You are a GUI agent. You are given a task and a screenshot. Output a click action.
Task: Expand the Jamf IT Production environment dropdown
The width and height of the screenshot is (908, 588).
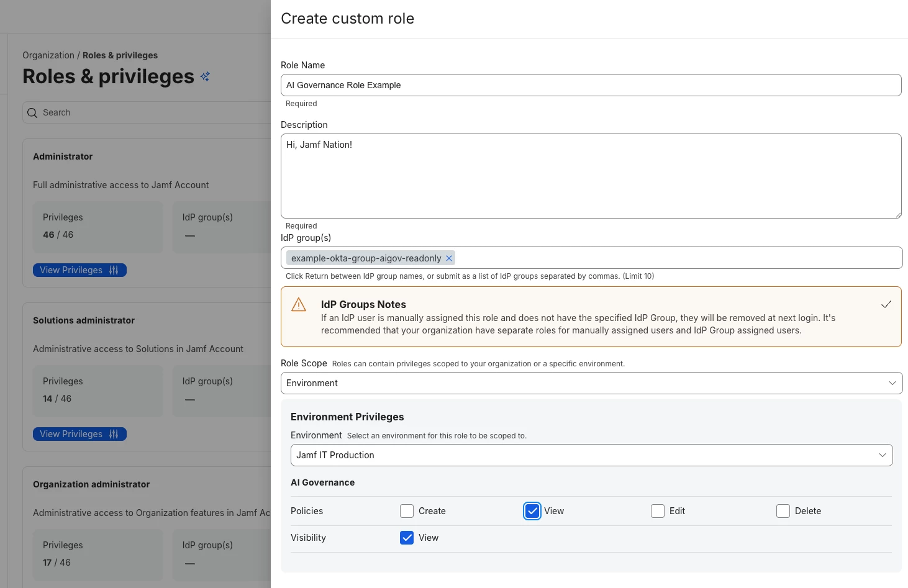[x=591, y=455]
